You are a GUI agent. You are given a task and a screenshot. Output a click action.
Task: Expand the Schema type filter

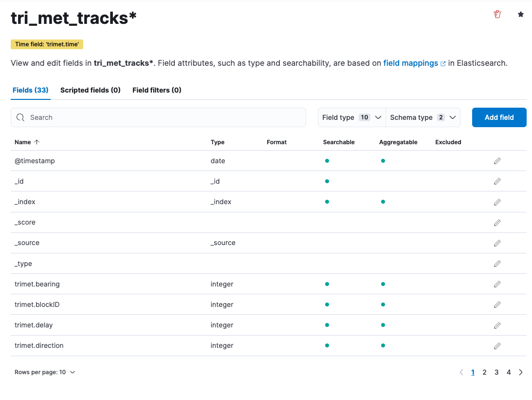(423, 117)
